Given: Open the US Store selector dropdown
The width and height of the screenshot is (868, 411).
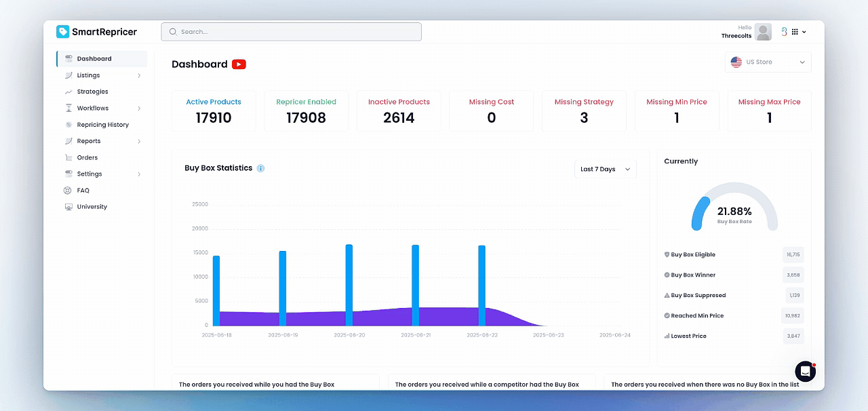Looking at the screenshot, I should coord(768,62).
